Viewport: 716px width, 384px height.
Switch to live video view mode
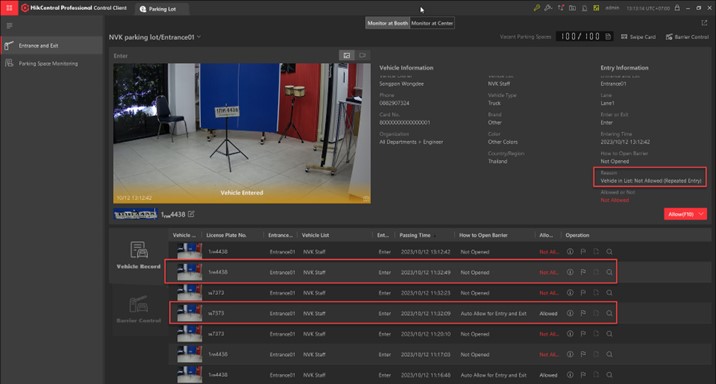coord(362,55)
